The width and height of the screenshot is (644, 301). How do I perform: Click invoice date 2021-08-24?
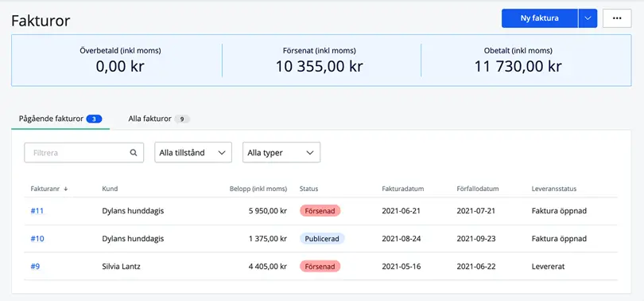(402, 239)
